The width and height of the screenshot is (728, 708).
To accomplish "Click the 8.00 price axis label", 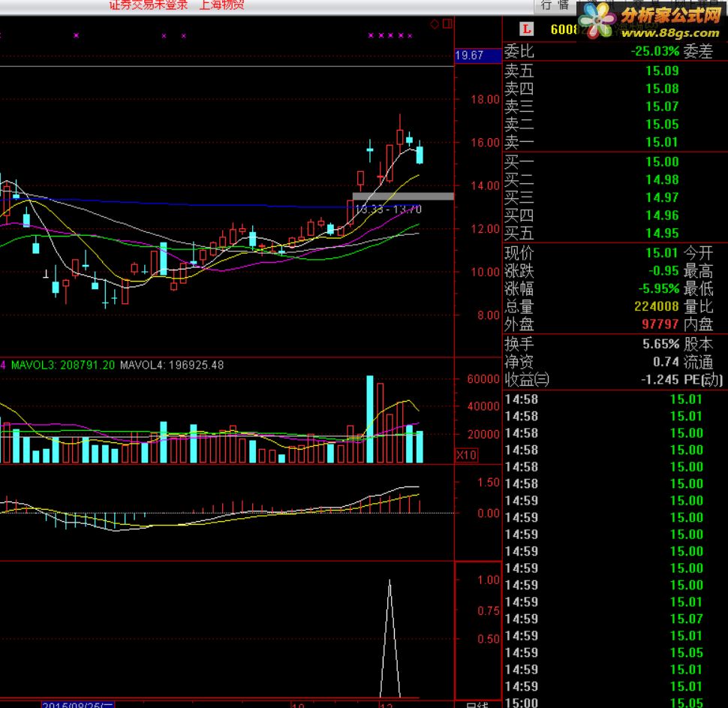I will pyautogui.click(x=488, y=315).
